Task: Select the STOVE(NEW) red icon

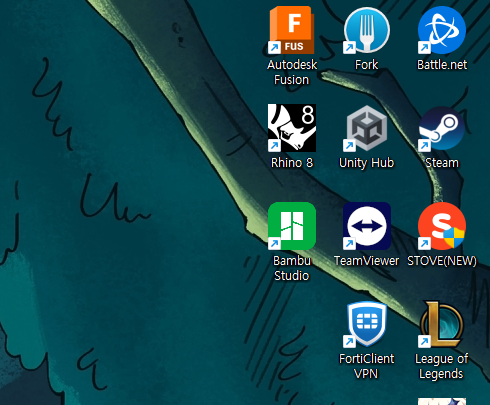Action: [x=442, y=226]
